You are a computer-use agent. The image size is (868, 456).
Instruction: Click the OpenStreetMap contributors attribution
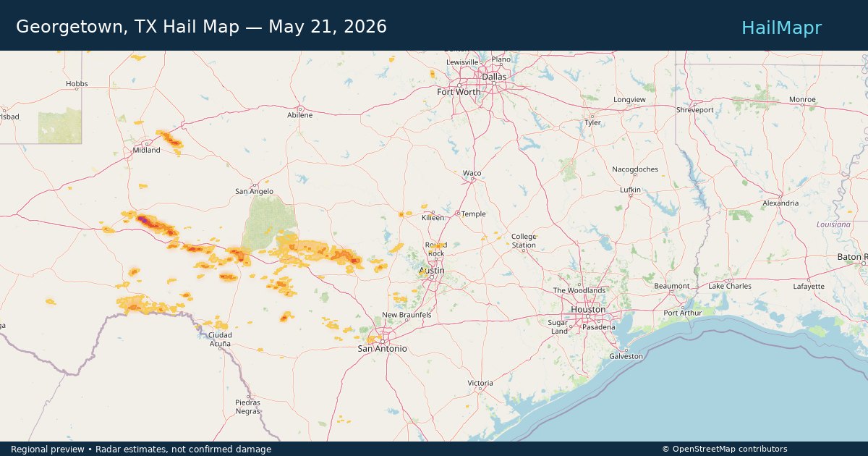725,449
